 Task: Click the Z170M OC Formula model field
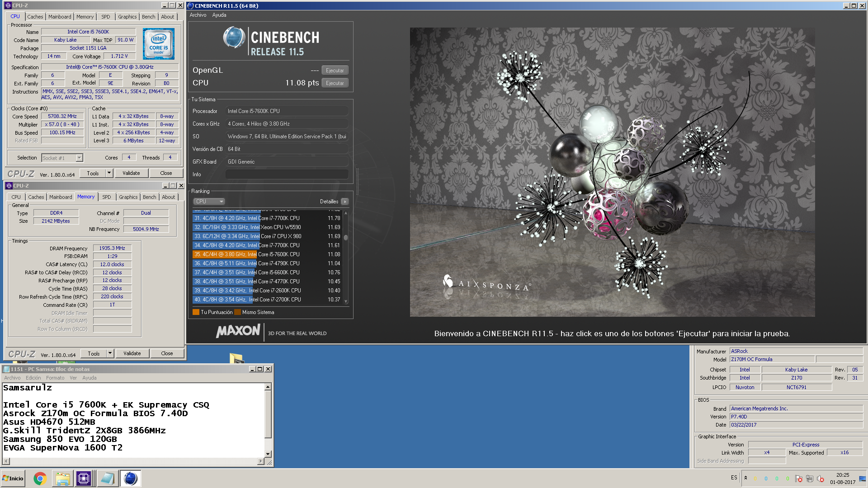click(772, 359)
